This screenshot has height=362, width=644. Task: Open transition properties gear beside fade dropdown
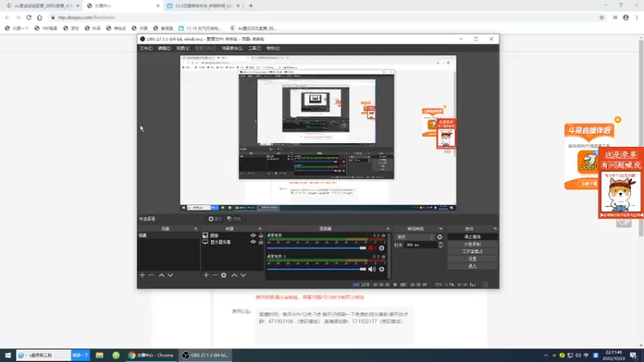(440, 237)
